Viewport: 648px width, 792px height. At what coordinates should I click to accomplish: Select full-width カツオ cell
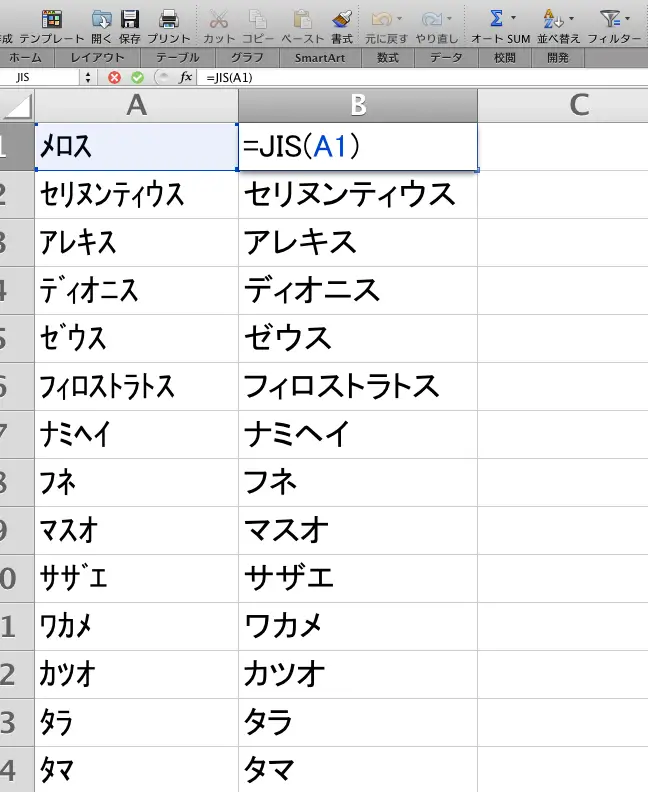coord(358,674)
